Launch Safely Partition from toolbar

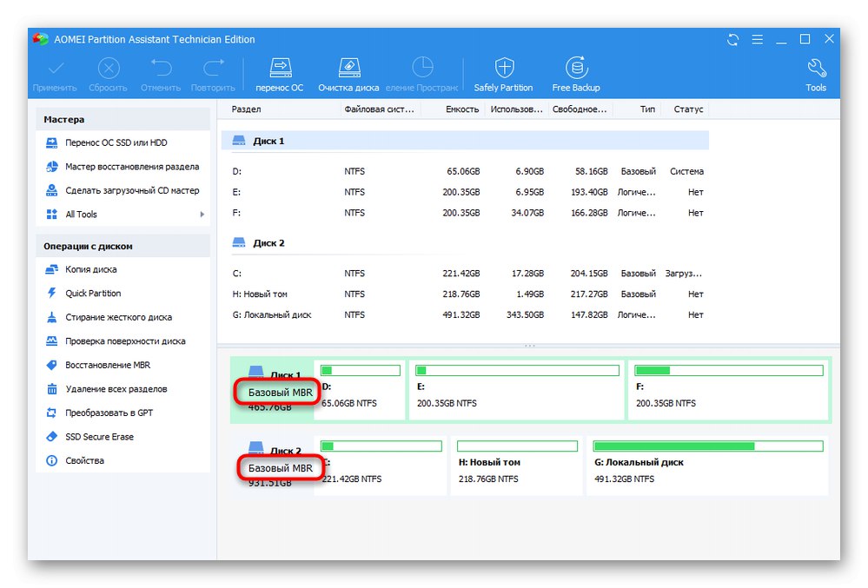pos(503,74)
